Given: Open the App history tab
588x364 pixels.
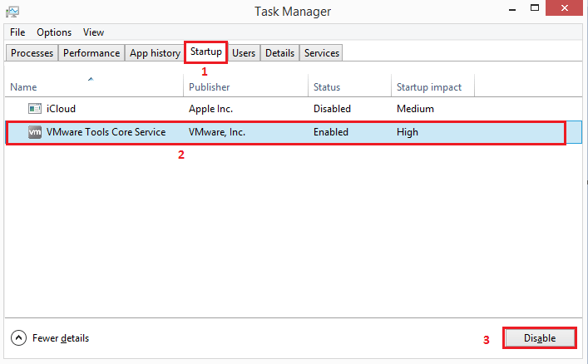Looking at the screenshot, I should click(x=155, y=53).
